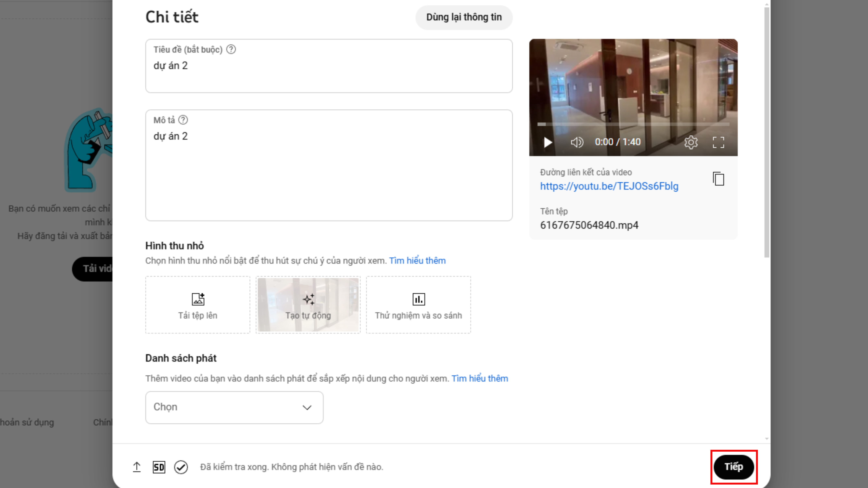Click the checks complete checkmark icon
This screenshot has height=488, width=868.
pos(181,467)
